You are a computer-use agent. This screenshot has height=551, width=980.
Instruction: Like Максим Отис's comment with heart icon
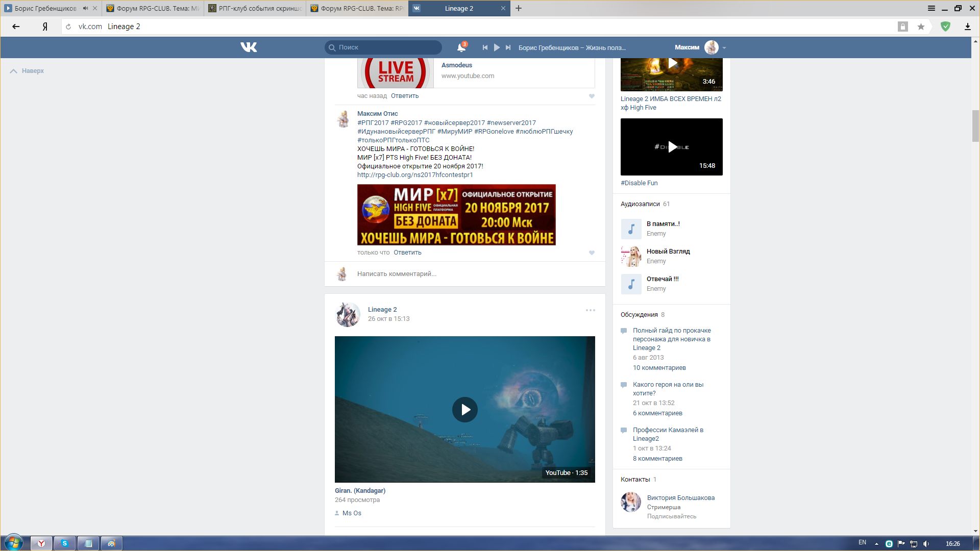click(x=592, y=253)
